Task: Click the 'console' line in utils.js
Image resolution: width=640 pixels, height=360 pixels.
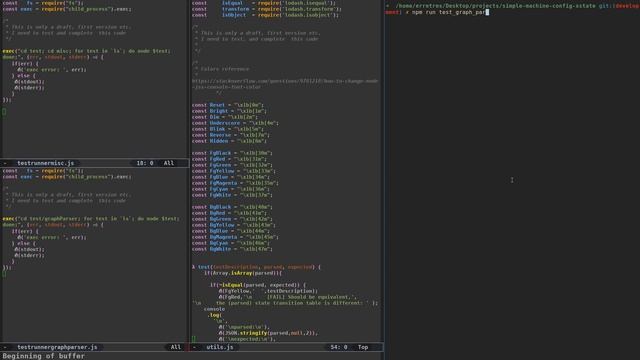Action: [214, 309]
